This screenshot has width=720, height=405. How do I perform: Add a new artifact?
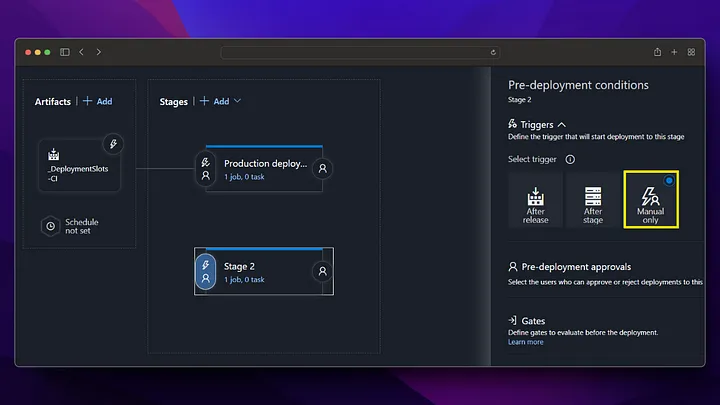pos(98,101)
